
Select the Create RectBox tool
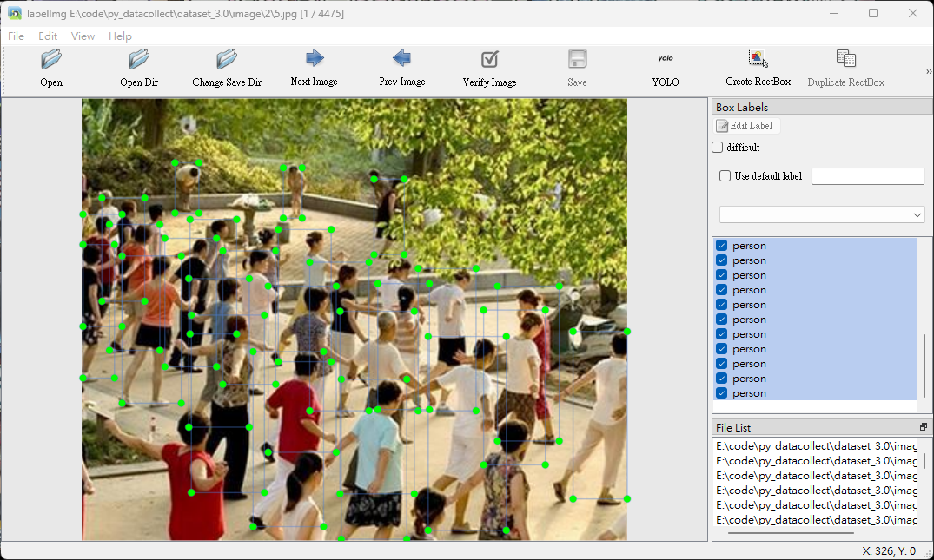point(758,59)
